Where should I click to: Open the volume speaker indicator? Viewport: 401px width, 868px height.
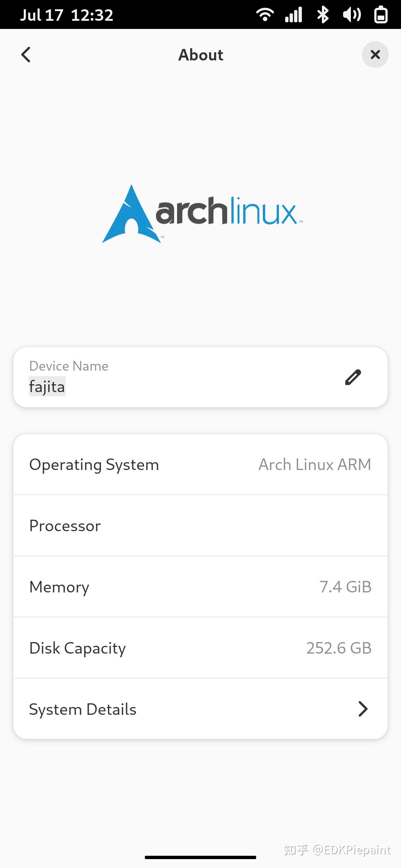click(351, 15)
